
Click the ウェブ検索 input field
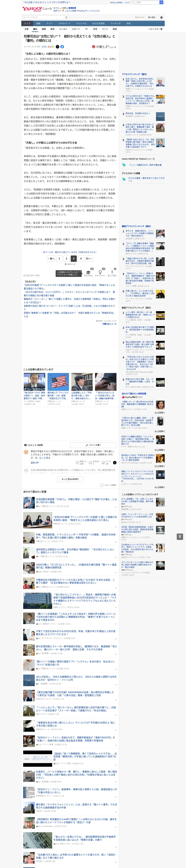pyautogui.click(x=145, y=2)
